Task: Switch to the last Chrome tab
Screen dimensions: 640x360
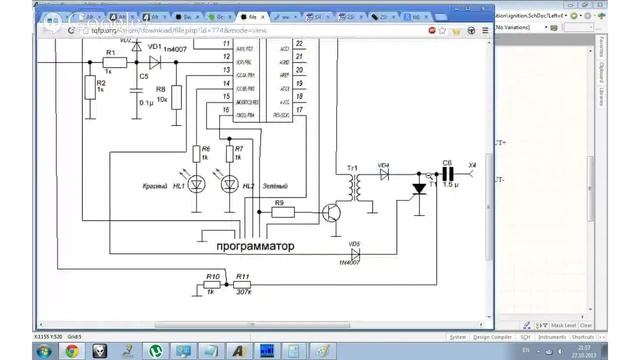Action: [416, 17]
